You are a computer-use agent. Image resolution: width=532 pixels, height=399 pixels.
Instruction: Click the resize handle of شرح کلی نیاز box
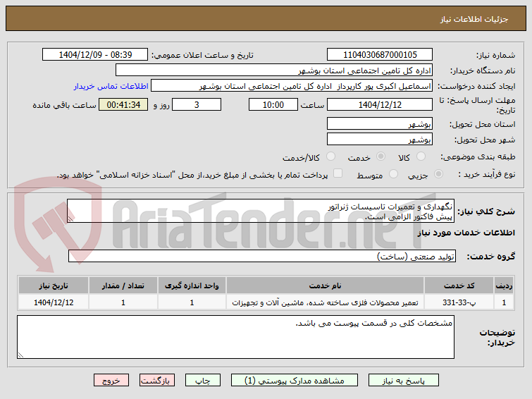70,219
